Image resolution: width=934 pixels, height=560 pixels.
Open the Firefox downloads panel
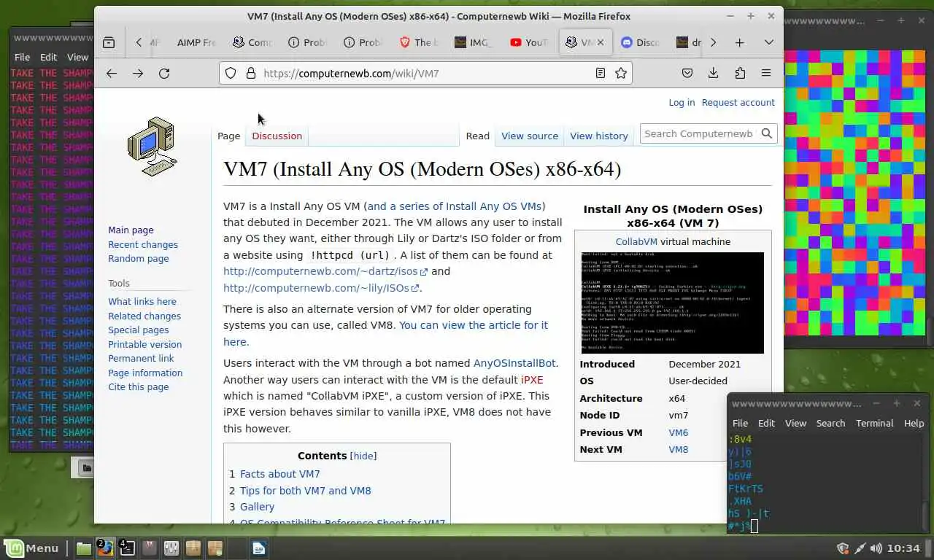point(714,73)
